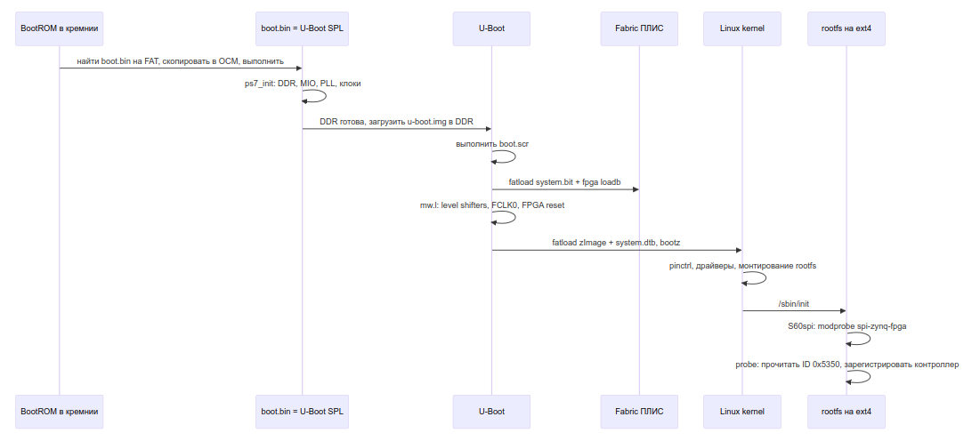This screenshot has height=441, width=980.
Task: Select the bottom boot.bin = U-Boot SPL box
Action: (x=302, y=412)
